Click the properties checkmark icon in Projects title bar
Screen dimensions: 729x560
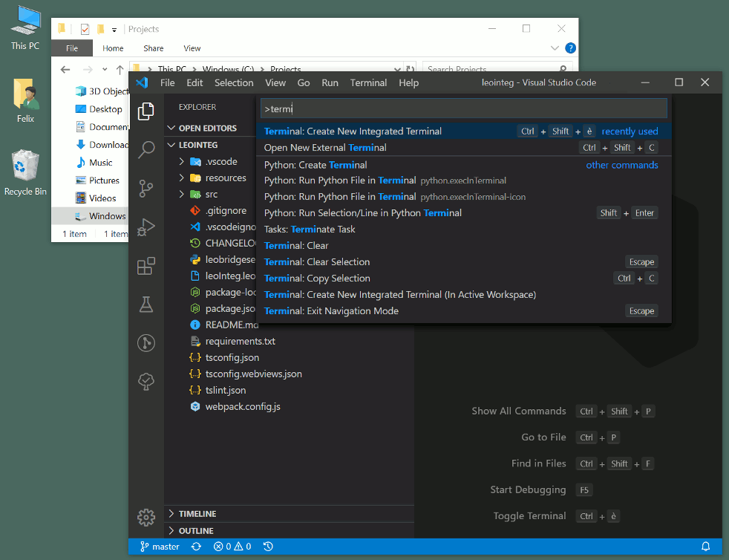85,29
